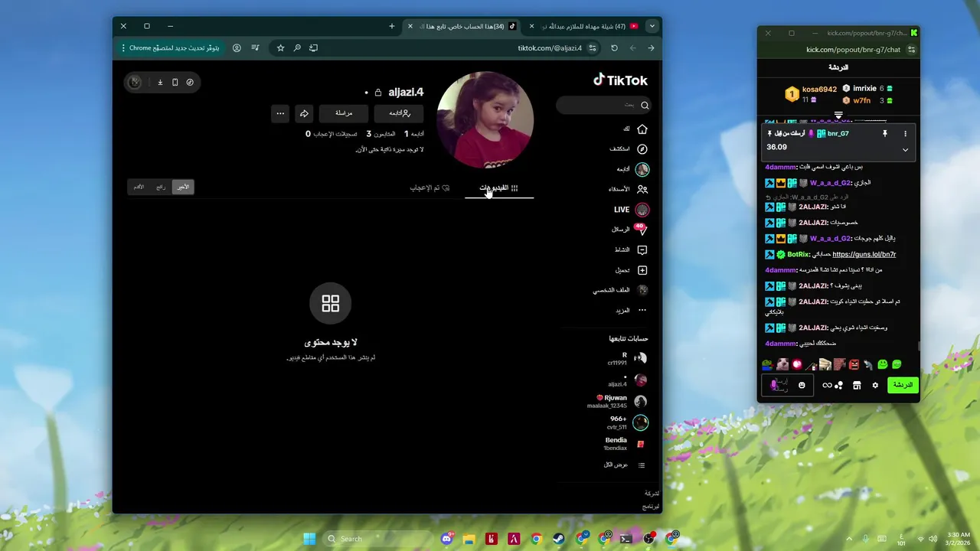The width and height of the screenshot is (980, 551).
Task: Select the Liked (تم الإعجاب) tab
Action: coord(430,187)
